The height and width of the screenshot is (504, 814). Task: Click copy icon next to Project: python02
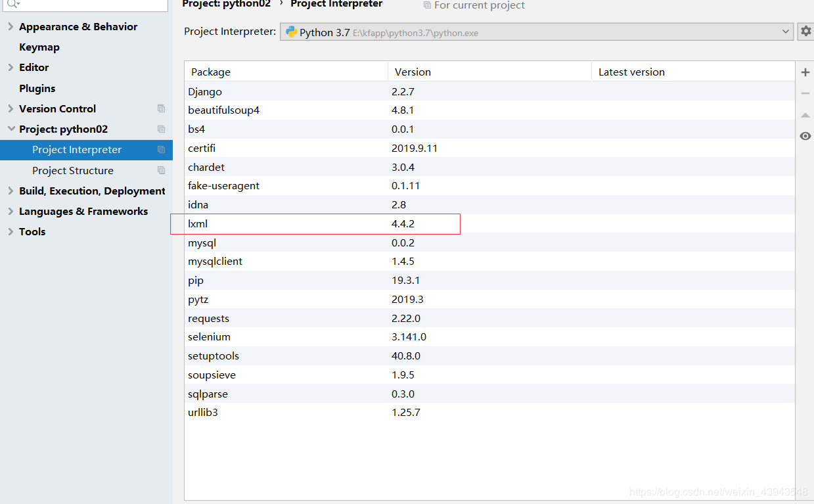click(161, 129)
